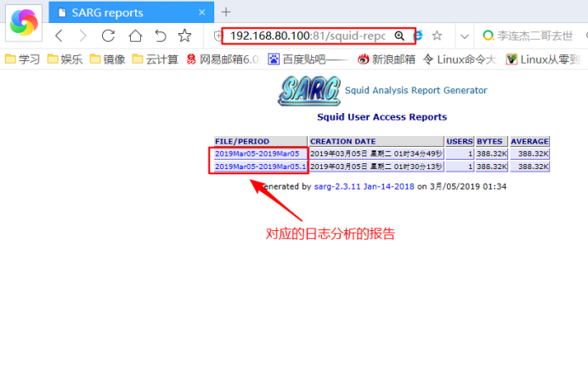This screenshot has height=367, width=588.
Task: Click the CREATION DATE column header
Action: [376, 141]
